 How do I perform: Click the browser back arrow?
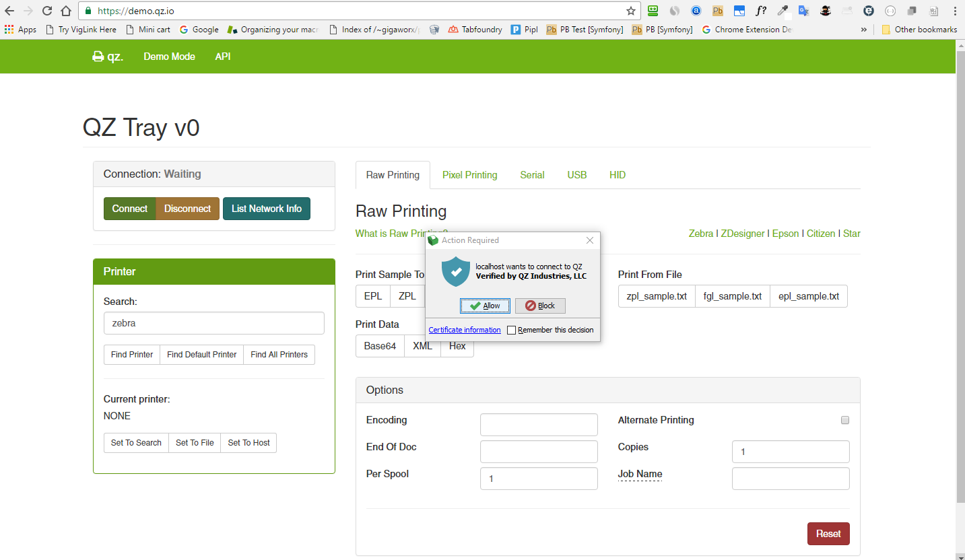pos(9,11)
